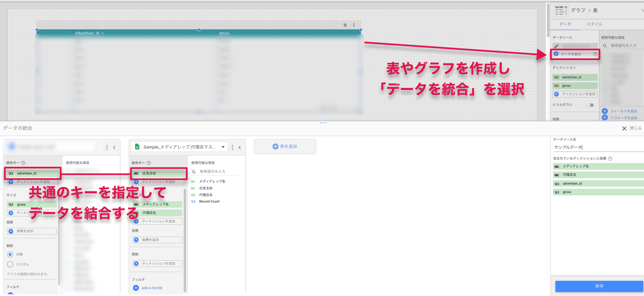Switch to the スタイル tab

coord(594,24)
